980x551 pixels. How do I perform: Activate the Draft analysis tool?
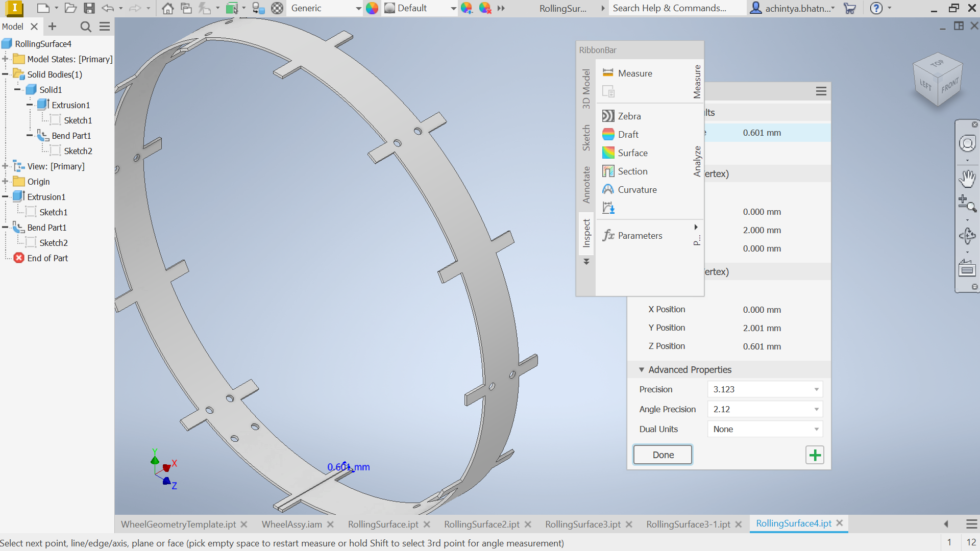628,134
